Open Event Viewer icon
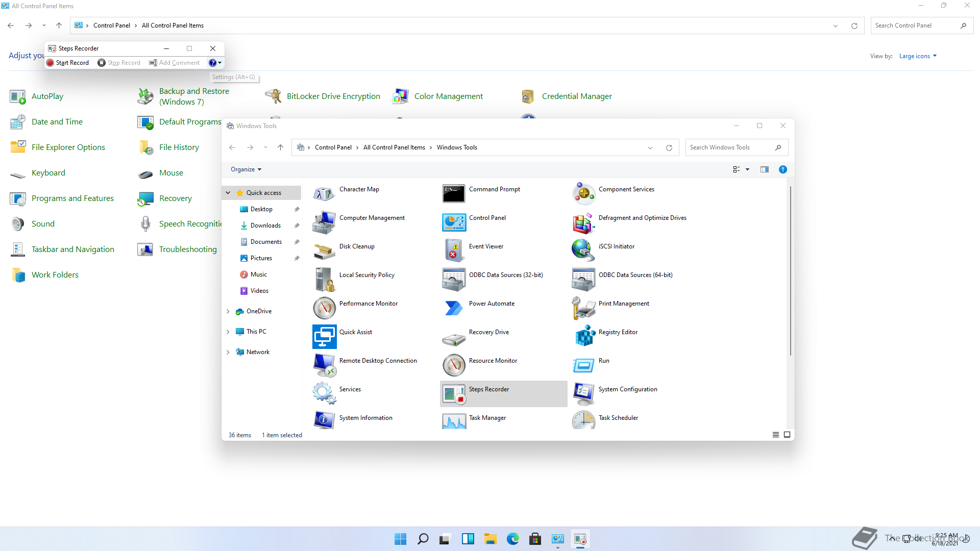This screenshot has width=980, height=551. [454, 251]
